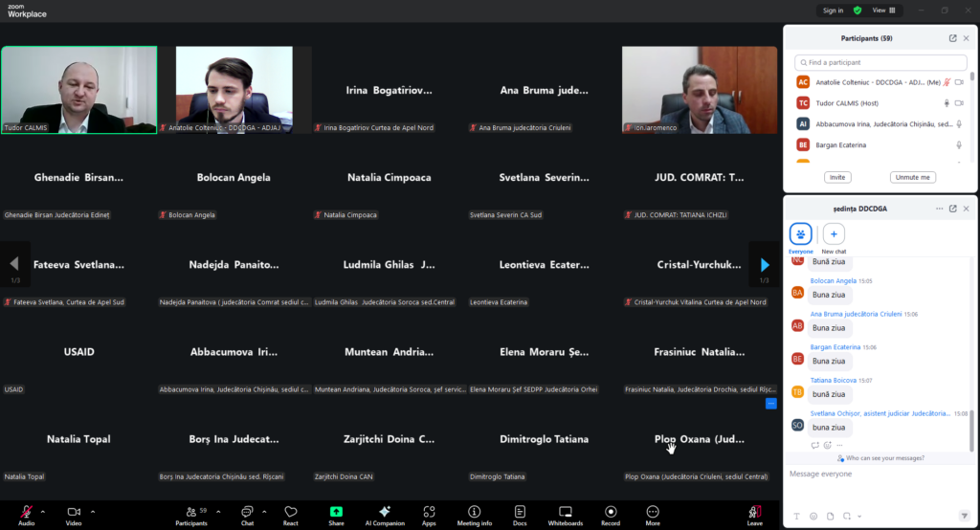The width and height of the screenshot is (980, 530).
Task: Open Docs from the meeting toolbar
Action: [520, 515]
